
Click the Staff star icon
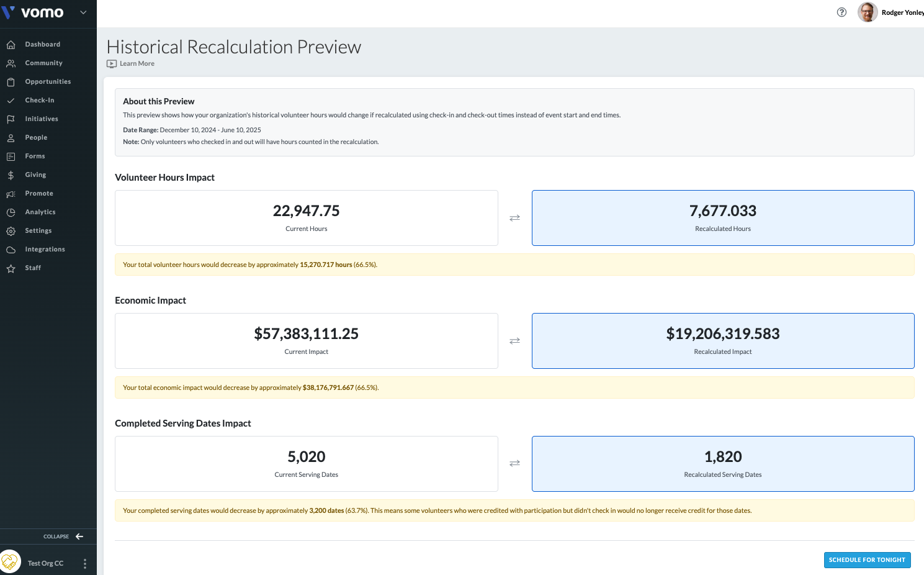(x=11, y=268)
